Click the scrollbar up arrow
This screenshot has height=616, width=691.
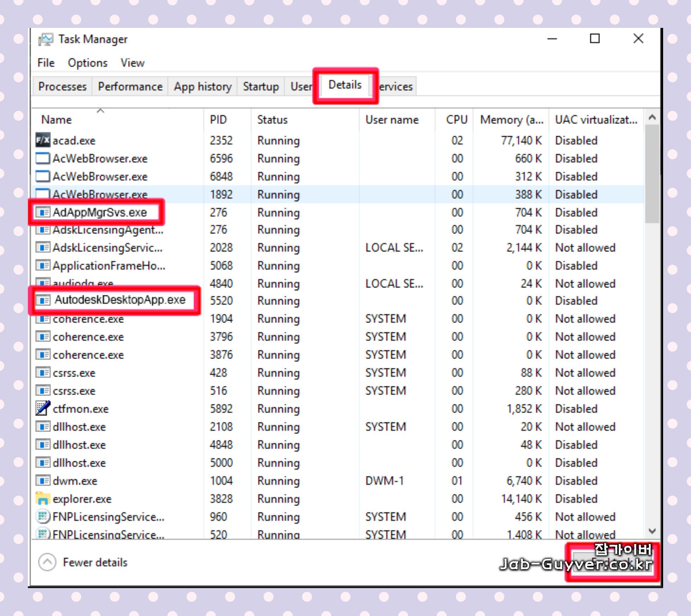tap(652, 118)
